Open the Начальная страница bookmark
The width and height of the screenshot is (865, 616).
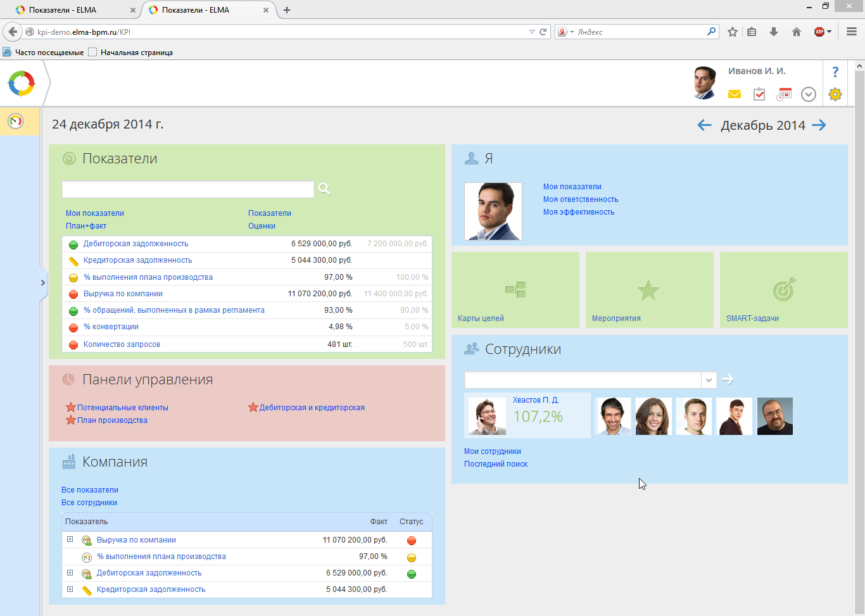tap(130, 53)
